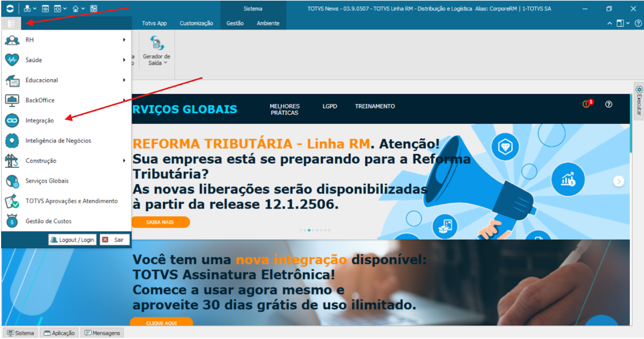Expand the Saúde submenu arrow

click(x=124, y=60)
